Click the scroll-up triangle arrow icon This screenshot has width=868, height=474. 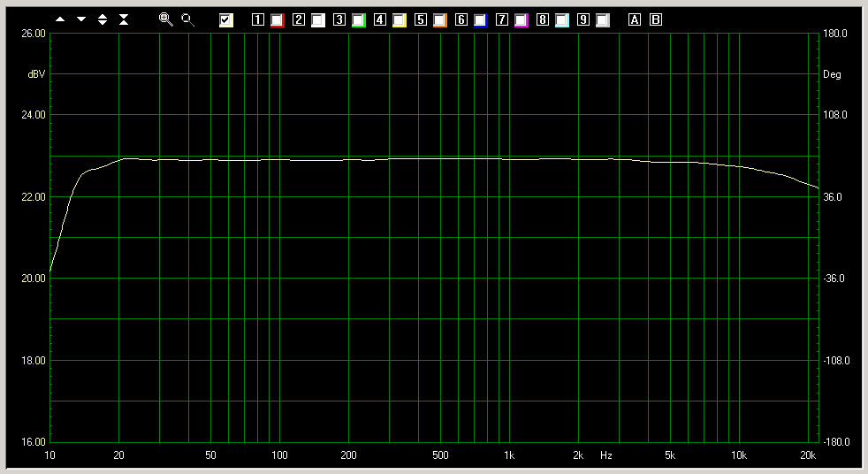click(60, 19)
